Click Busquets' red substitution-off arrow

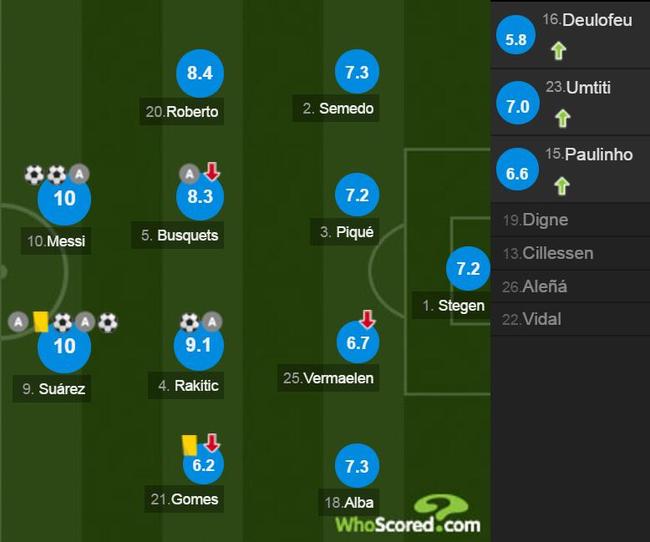tap(212, 172)
